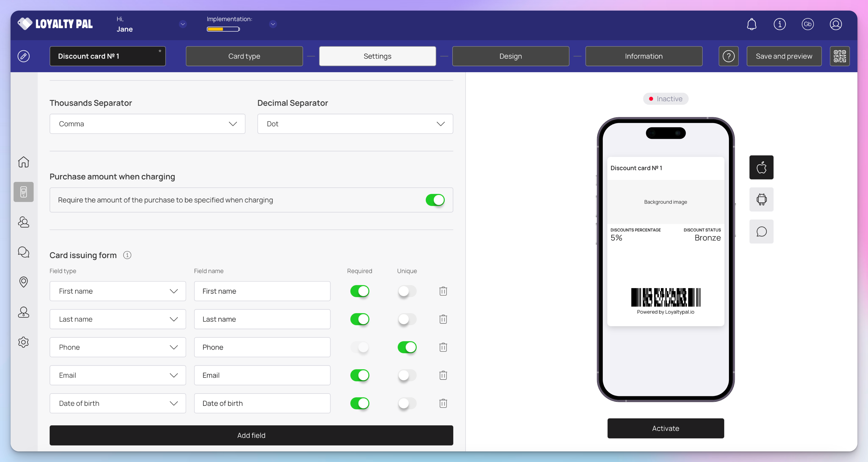Click the QR code icon button
Viewport: 868px width, 462px height.
point(839,56)
